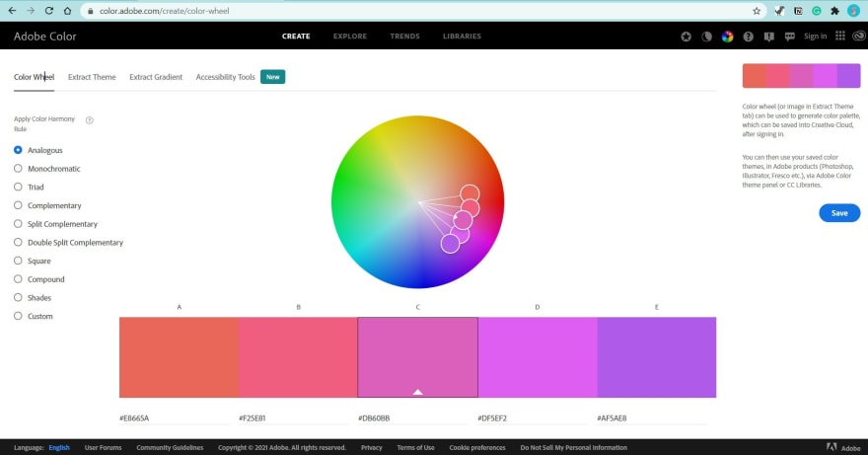Switch to the Extract Theme tab
This screenshot has height=455, width=868.
[92, 77]
